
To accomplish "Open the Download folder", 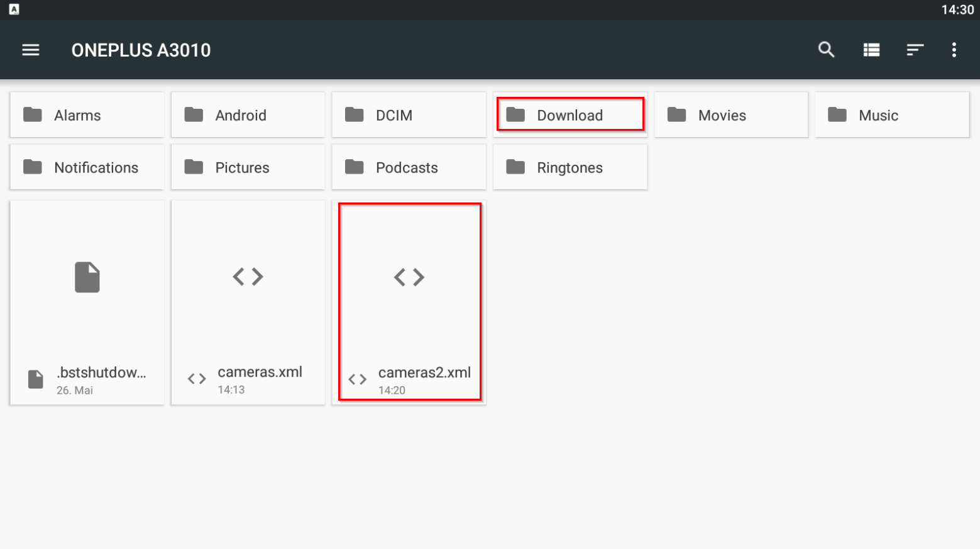I will (x=570, y=115).
